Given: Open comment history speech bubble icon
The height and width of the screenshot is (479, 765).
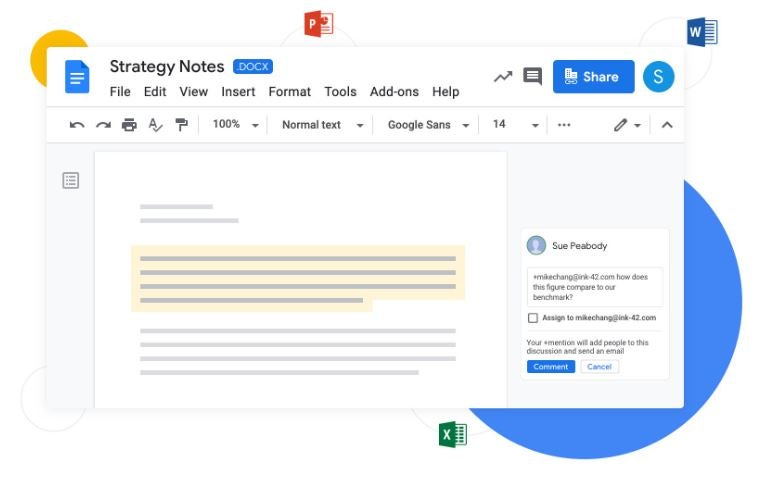Looking at the screenshot, I should pyautogui.click(x=532, y=77).
